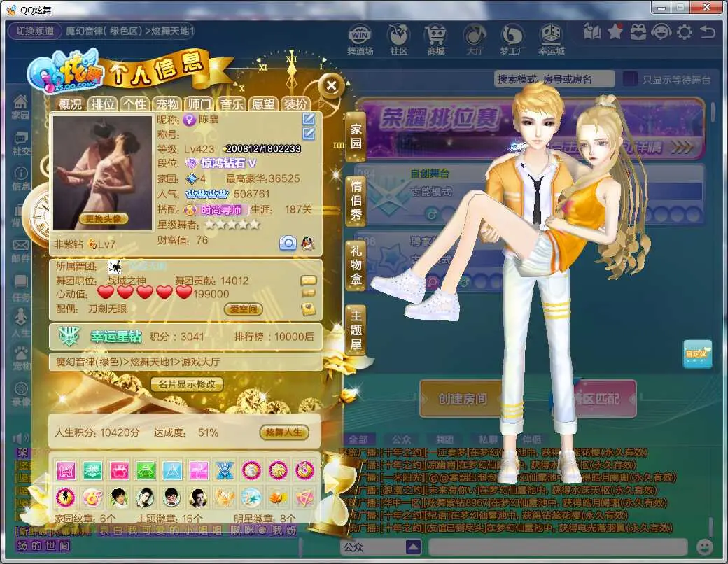Image resolution: width=728 pixels, height=564 pixels.
Task: Click the chat message input field
Action: click(557, 547)
